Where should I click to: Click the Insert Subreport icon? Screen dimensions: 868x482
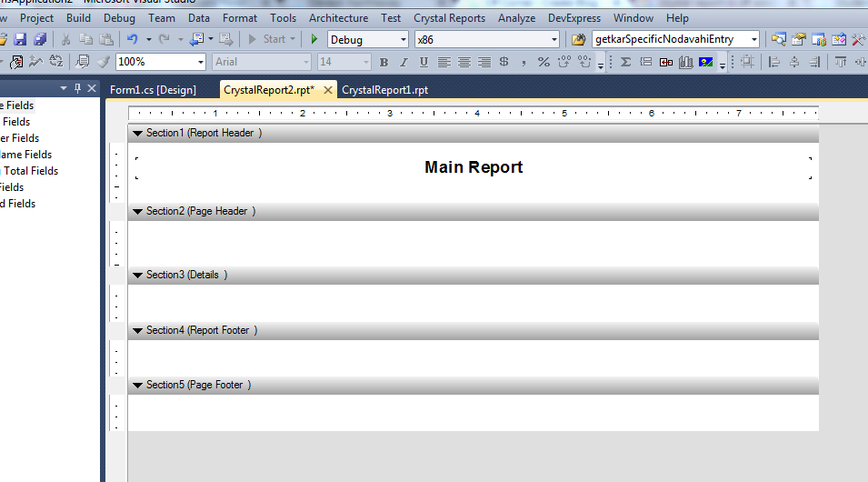(666, 62)
